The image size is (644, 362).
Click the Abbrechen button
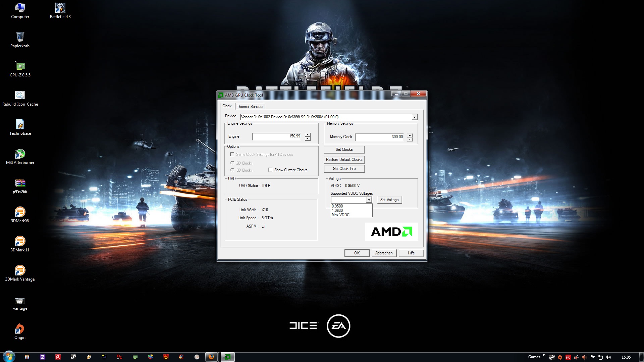click(384, 253)
